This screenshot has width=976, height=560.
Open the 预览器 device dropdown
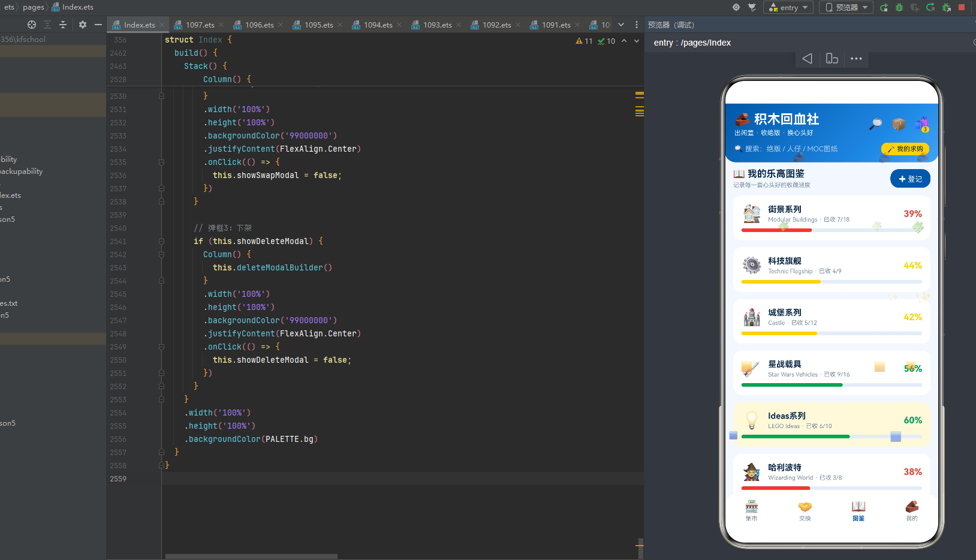(x=846, y=7)
